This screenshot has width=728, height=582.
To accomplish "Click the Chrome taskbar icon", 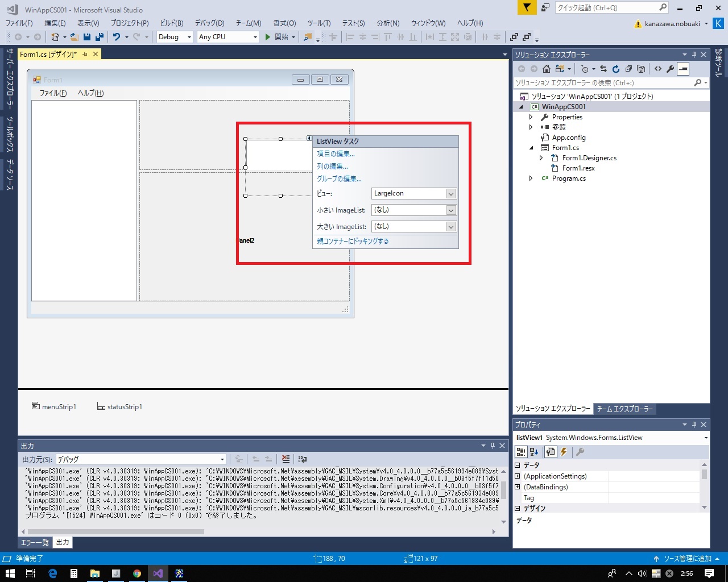I will tap(137, 573).
